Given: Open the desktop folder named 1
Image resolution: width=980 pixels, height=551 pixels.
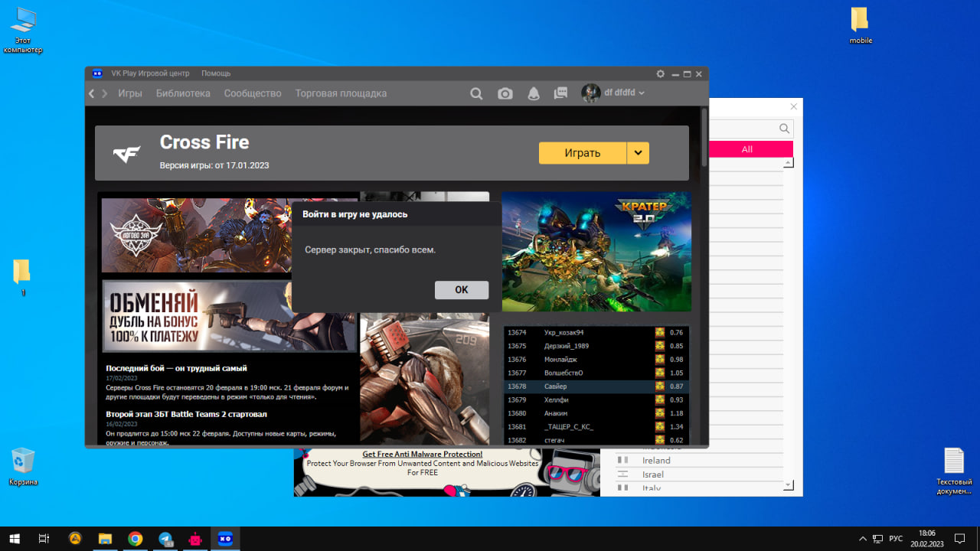Looking at the screenshot, I should pyautogui.click(x=22, y=277).
